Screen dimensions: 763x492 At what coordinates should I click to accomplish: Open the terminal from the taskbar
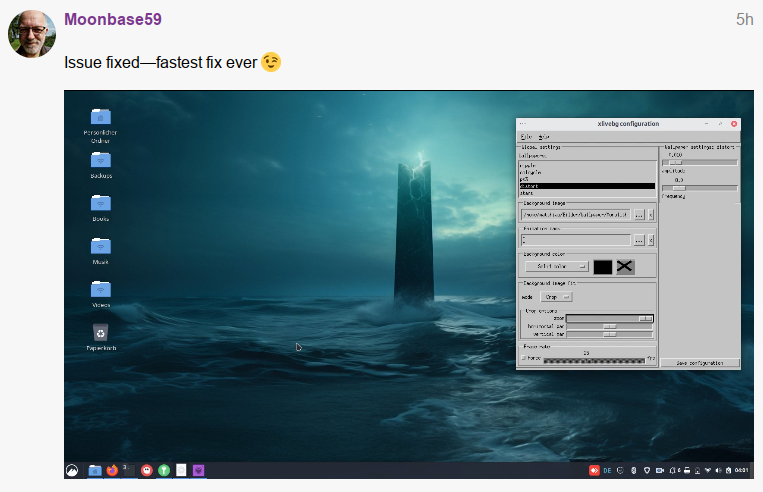coord(128,470)
